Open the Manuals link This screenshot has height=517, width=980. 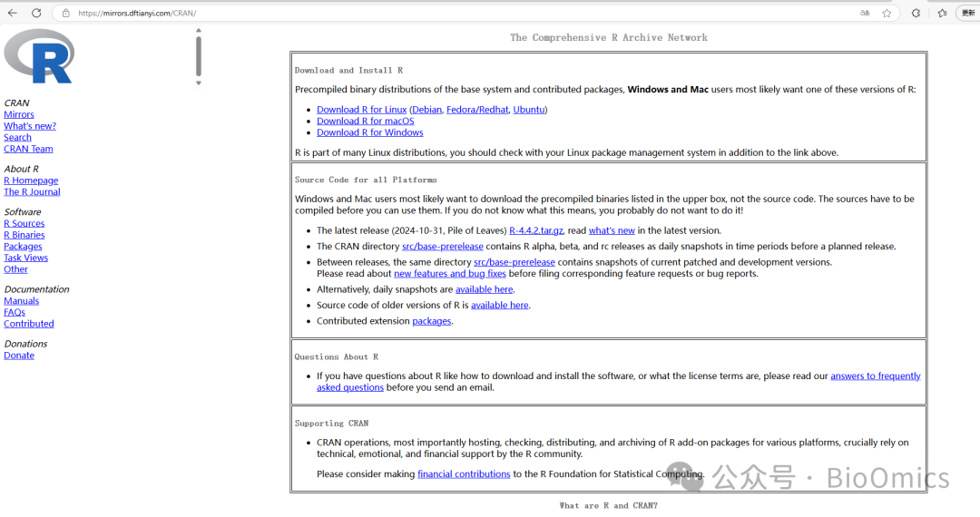(21, 301)
